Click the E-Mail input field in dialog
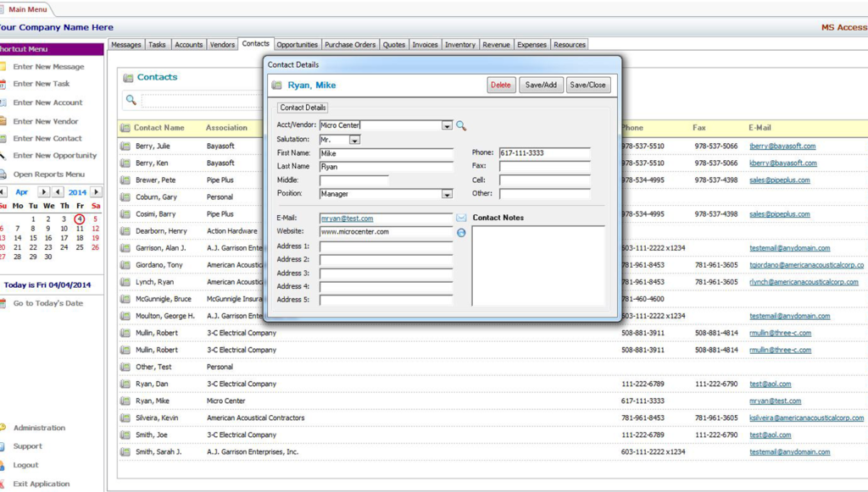868x492 pixels. coord(387,218)
